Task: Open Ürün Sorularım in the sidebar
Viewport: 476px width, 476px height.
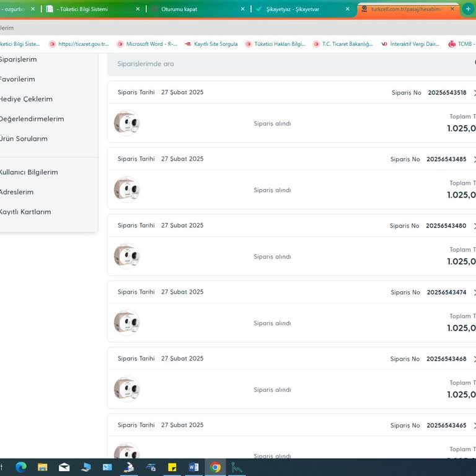Action: 24,139
